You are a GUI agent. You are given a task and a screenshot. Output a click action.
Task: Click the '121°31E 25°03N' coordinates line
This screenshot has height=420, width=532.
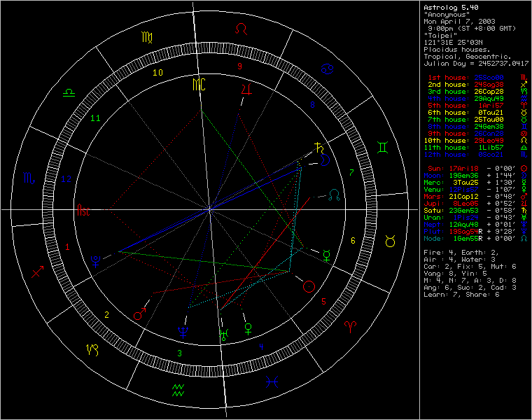pyautogui.click(x=453, y=43)
